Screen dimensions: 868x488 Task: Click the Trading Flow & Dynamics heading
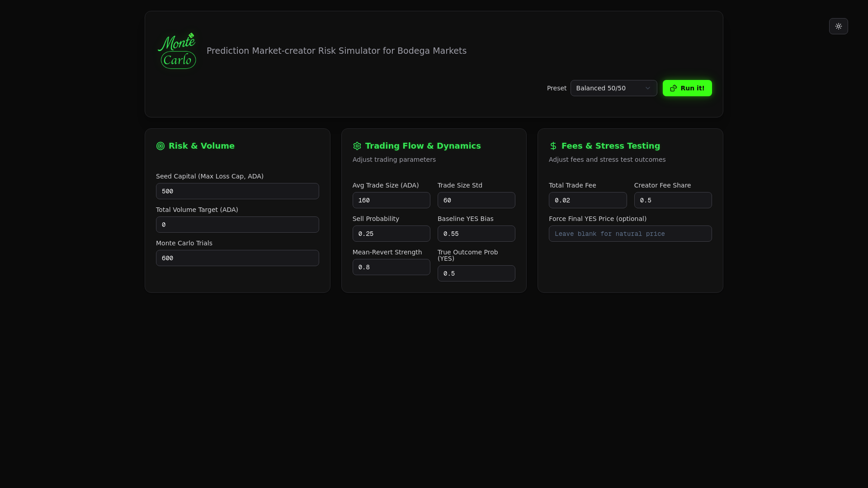point(423,146)
